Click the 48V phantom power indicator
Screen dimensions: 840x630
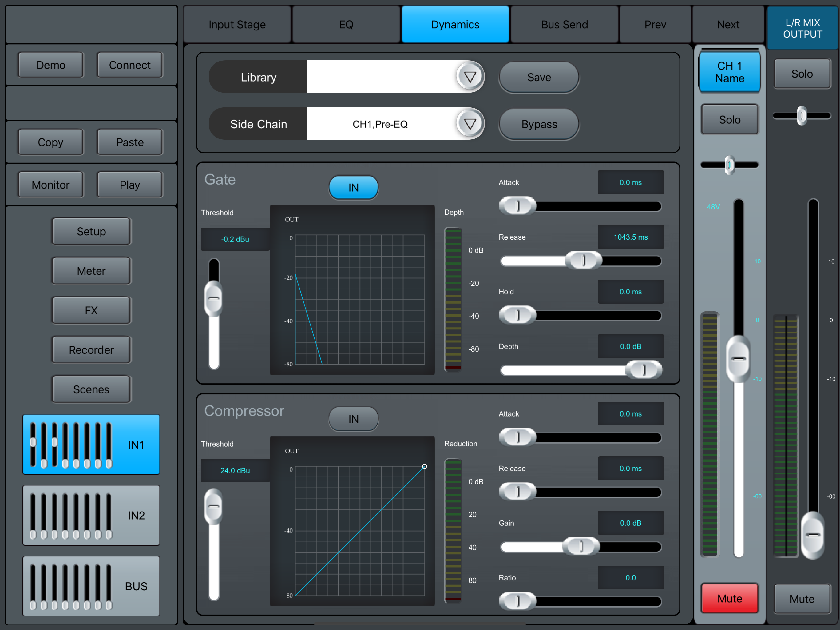tap(713, 207)
